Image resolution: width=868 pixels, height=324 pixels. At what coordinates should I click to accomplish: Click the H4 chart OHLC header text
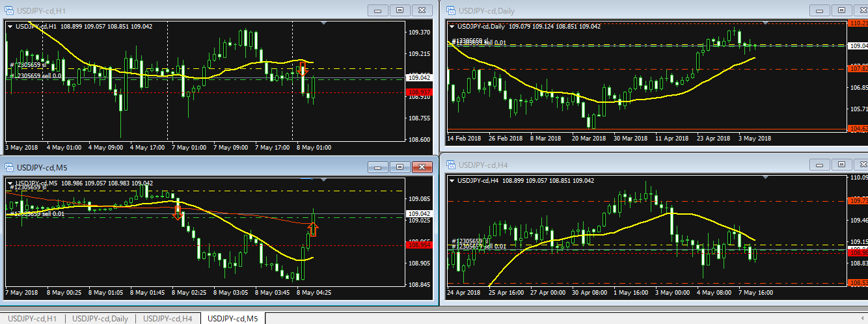(x=526, y=180)
